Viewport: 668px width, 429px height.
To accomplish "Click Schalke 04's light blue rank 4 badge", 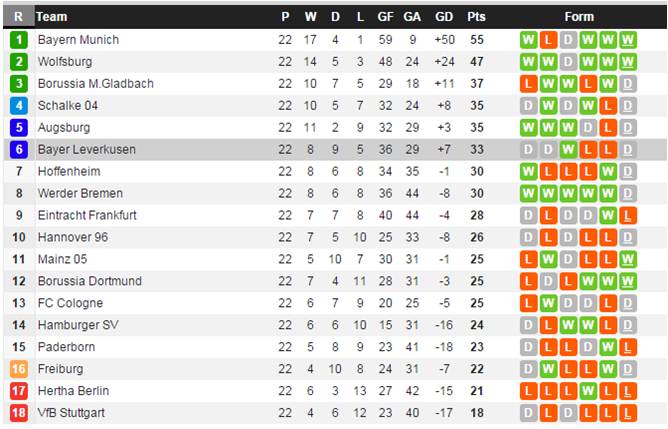I will click(19, 106).
